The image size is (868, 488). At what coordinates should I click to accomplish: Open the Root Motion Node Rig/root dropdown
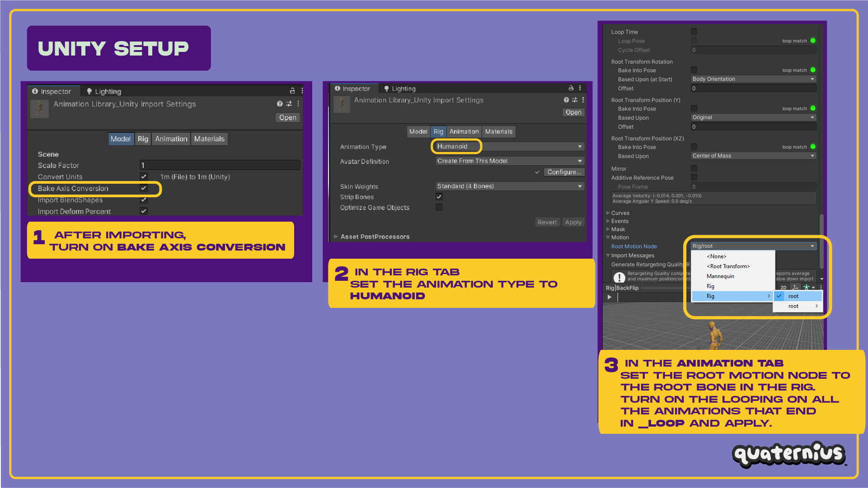pyautogui.click(x=753, y=246)
